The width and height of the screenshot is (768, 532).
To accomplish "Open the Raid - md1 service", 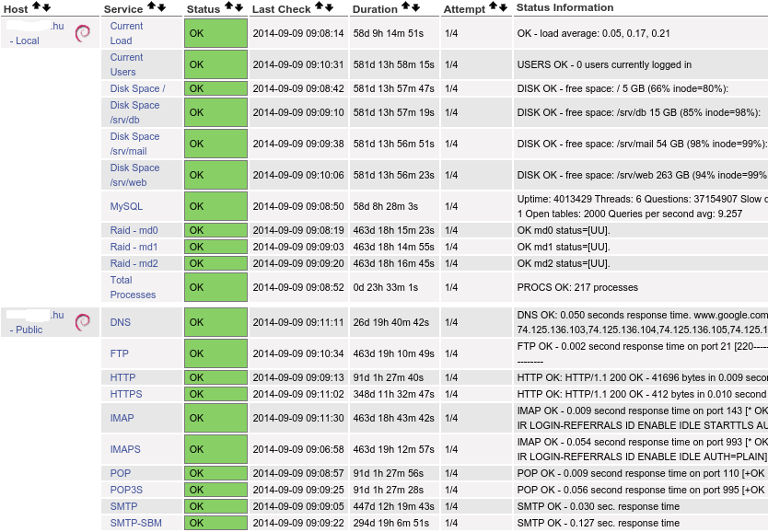I will tap(134, 248).
